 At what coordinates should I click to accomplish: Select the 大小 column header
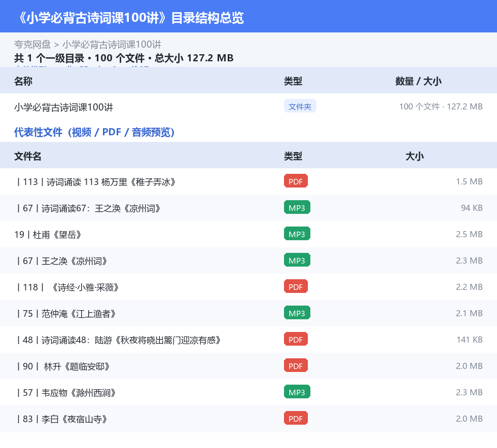(x=414, y=156)
